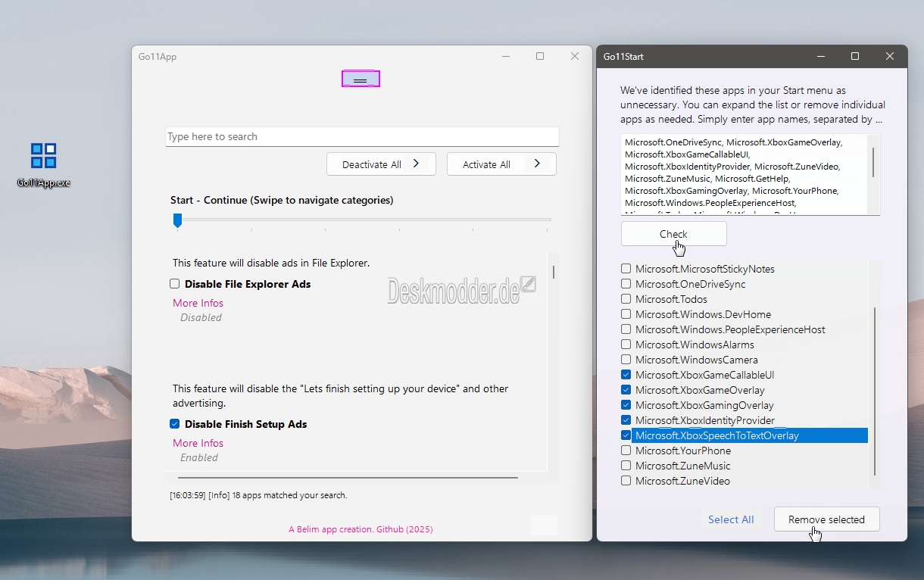The width and height of the screenshot is (924, 580).
Task: Uncheck Microsoft.XboxGameCallableUI
Action: pos(626,375)
